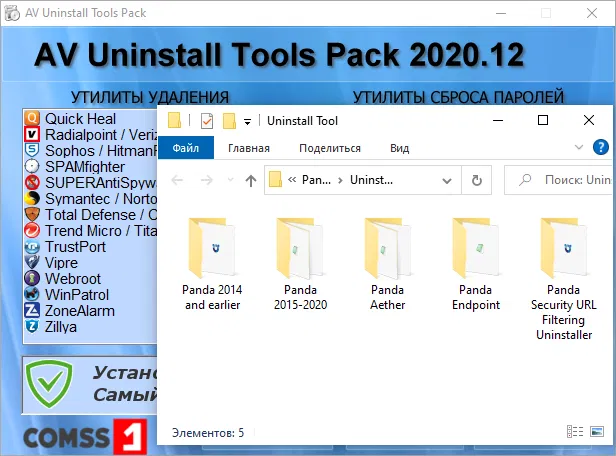Select Quick Heal text entry

point(80,119)
